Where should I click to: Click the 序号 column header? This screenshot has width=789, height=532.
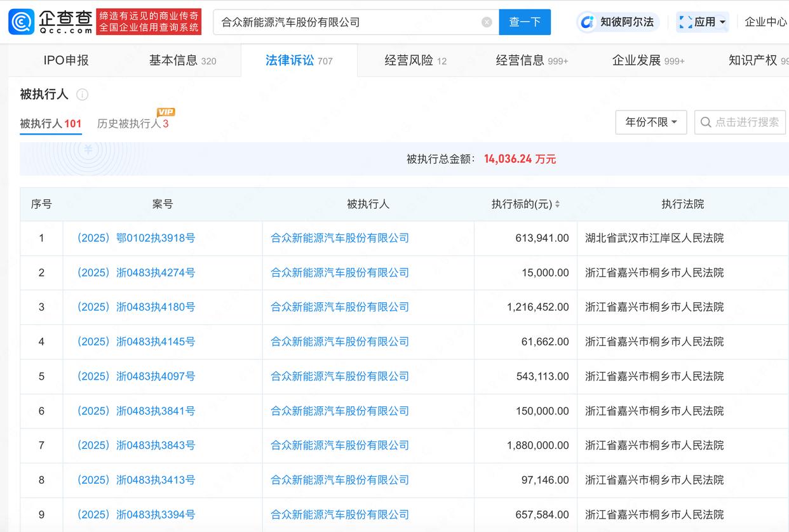point(41,204)
